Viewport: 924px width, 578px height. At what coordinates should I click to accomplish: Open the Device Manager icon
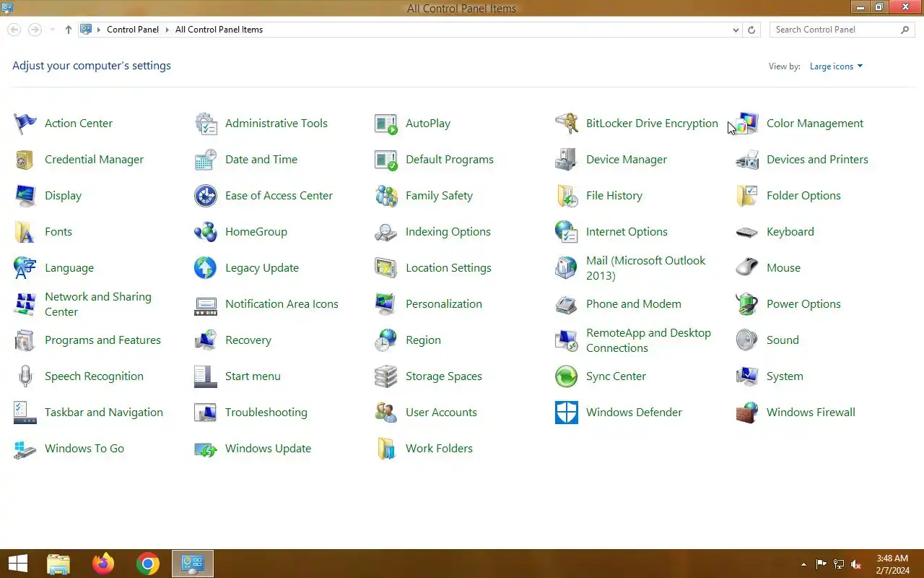[567, 160]
